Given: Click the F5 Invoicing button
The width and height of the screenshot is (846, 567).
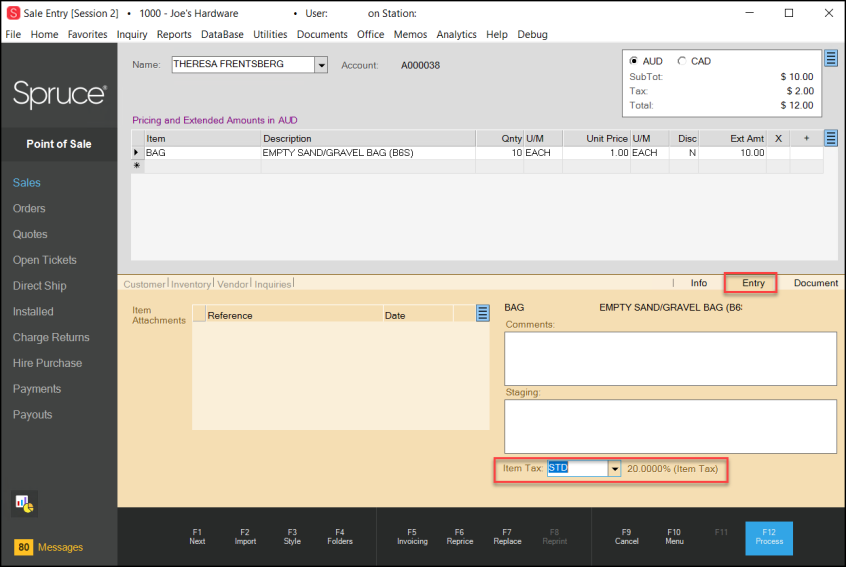Looking at the screenshot, I should (412, 537).
